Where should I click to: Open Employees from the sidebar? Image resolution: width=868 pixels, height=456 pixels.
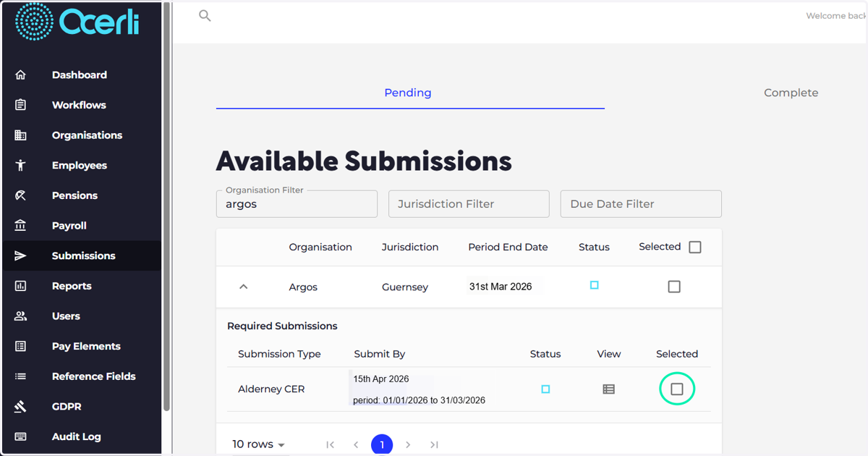tap(80, 165)
